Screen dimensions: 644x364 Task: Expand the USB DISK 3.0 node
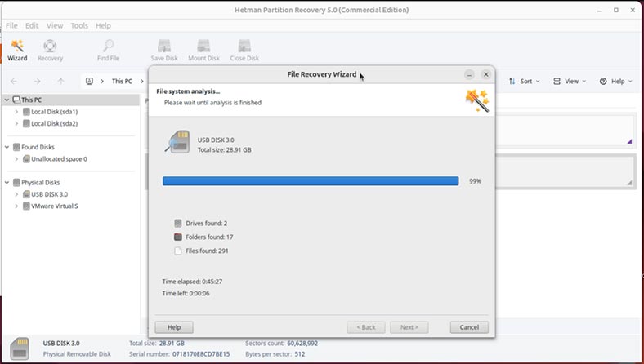click(16, 194)
